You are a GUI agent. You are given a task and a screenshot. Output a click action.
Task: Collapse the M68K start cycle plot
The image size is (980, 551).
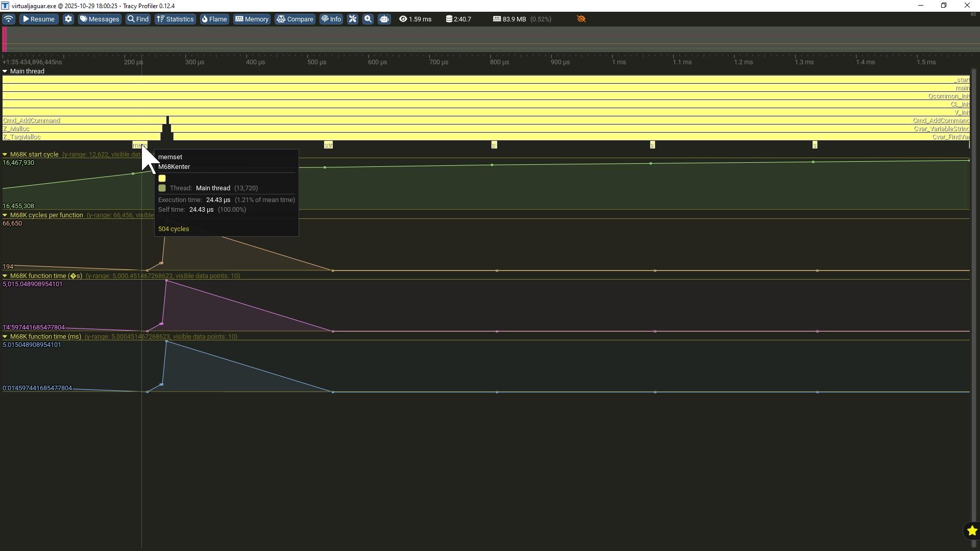pyautogui.click(x=5, y=155)
